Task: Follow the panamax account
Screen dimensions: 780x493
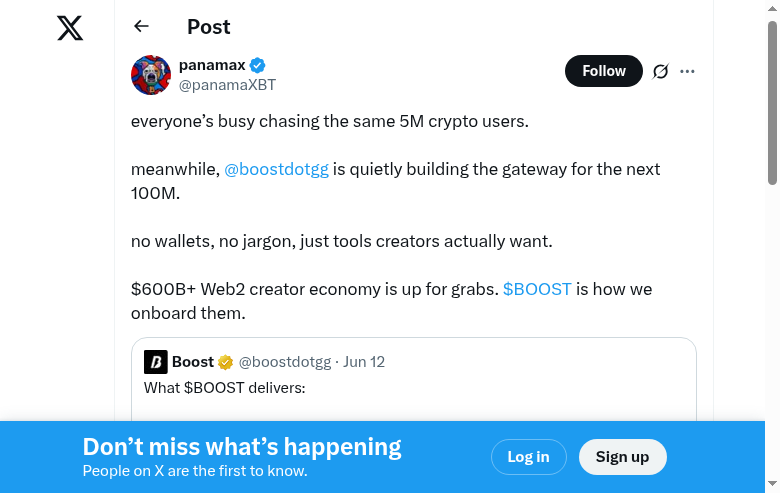Action: pyautogui.click(x=603, y=71)
